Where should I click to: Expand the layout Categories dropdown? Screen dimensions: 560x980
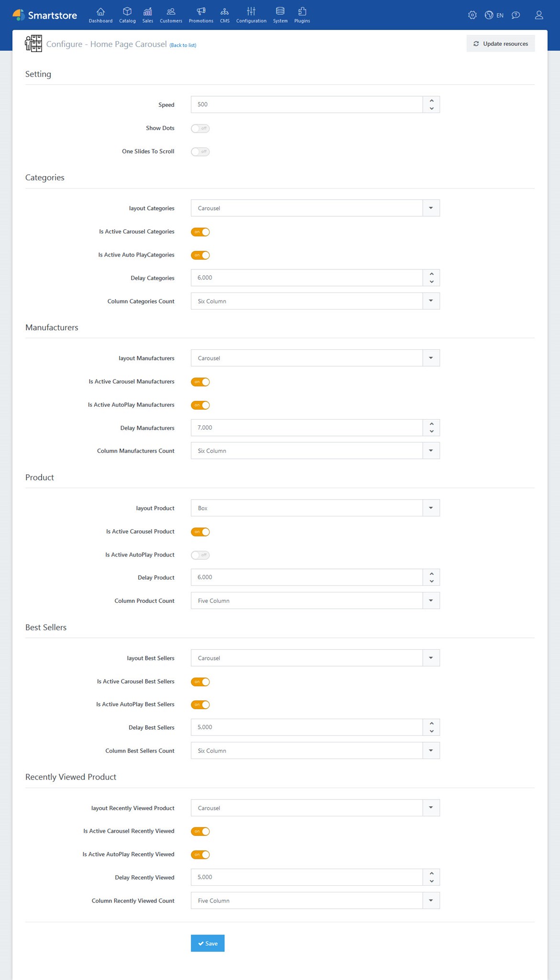coord(431,208)
